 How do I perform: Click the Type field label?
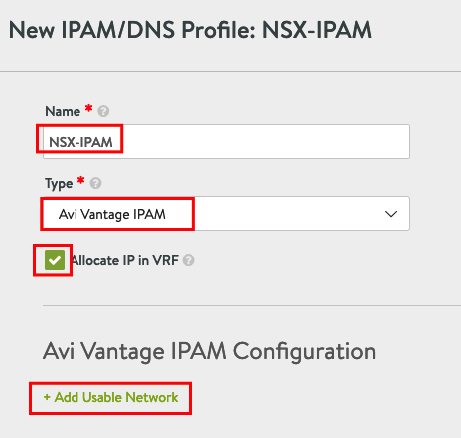(x=59, y=184)
